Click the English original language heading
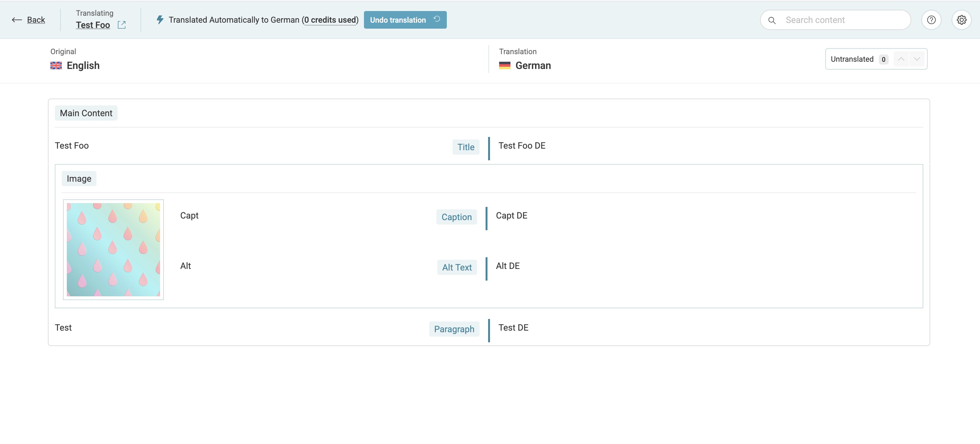 [83, 66]
